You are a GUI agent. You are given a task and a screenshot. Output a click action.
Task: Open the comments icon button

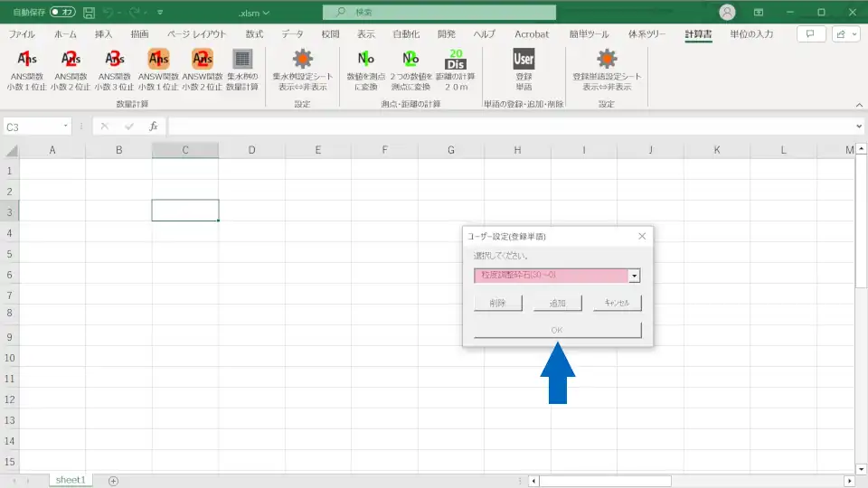pyautogui.click(x=810, y=34)
